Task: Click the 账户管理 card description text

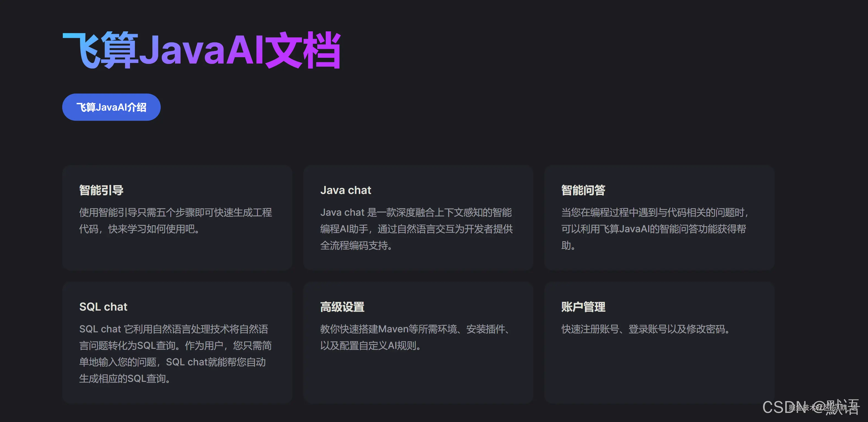Action: pyautogui.click(x=645, y=329)
